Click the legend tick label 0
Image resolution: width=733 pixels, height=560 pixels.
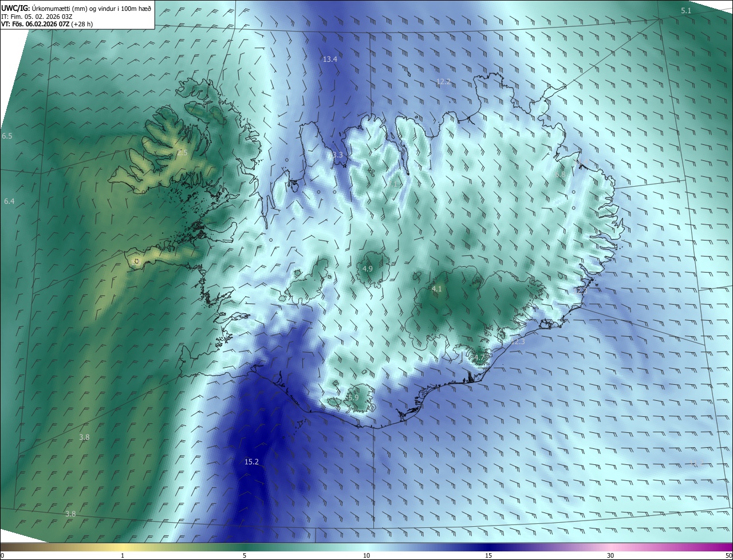[2, 555]
